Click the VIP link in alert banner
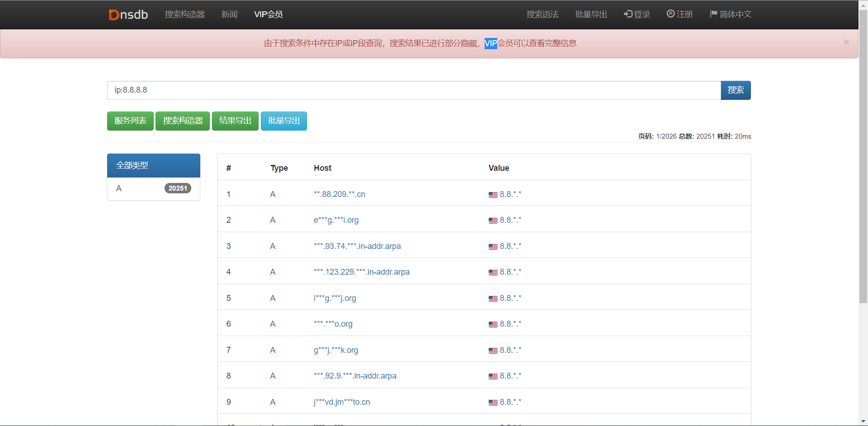 [x=491, y=43]
